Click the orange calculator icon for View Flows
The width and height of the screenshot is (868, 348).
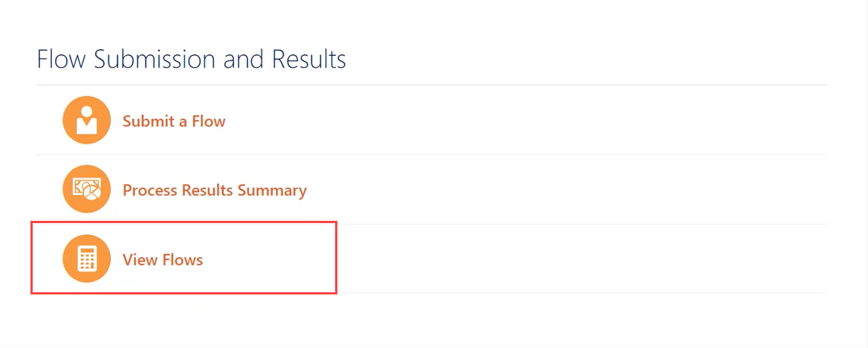87,259
